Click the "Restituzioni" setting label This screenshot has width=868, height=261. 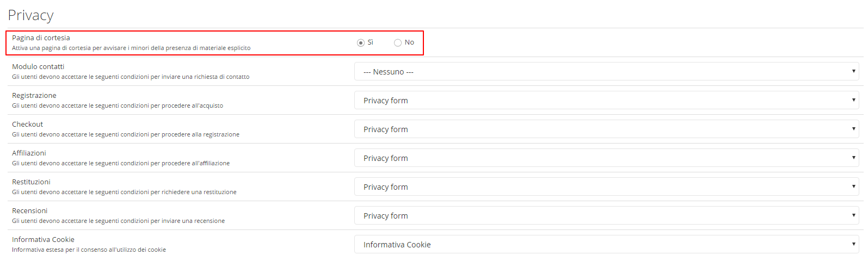click(31, 182)
